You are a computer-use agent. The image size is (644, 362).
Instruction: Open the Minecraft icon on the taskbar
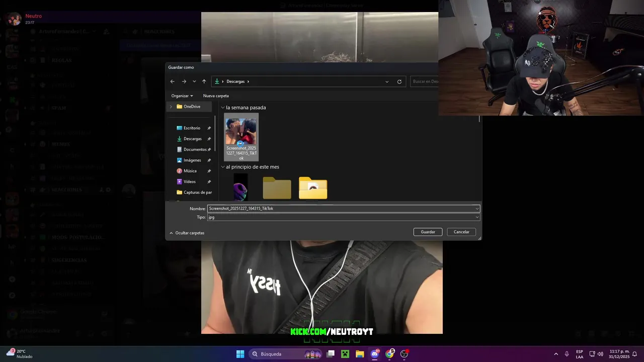(345, 354)
